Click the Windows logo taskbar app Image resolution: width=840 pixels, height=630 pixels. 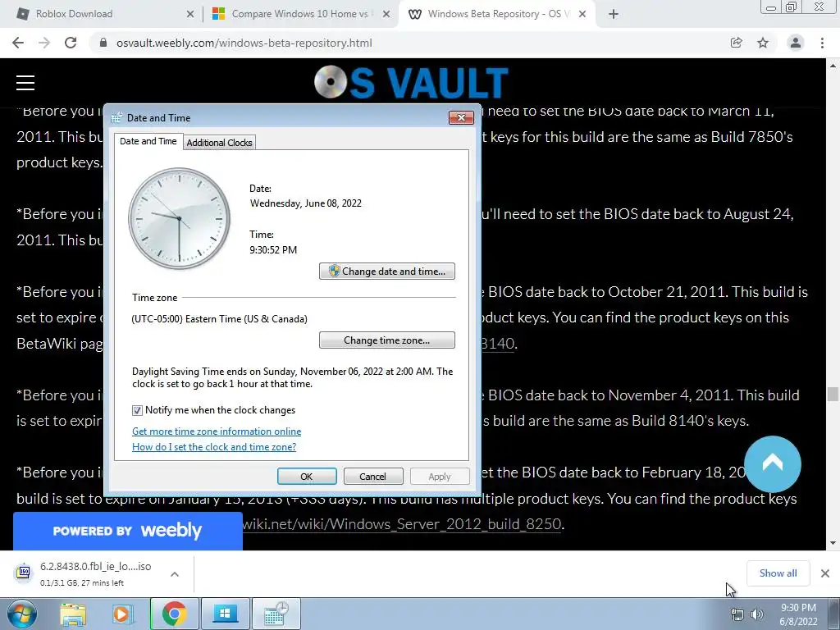pyautogui.click(x=225, y=614)
